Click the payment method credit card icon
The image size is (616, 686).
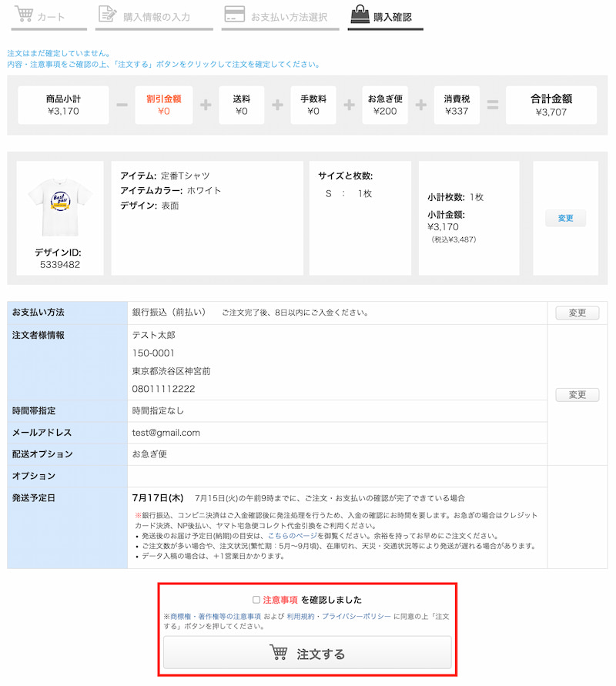click(x=235, y=14)
